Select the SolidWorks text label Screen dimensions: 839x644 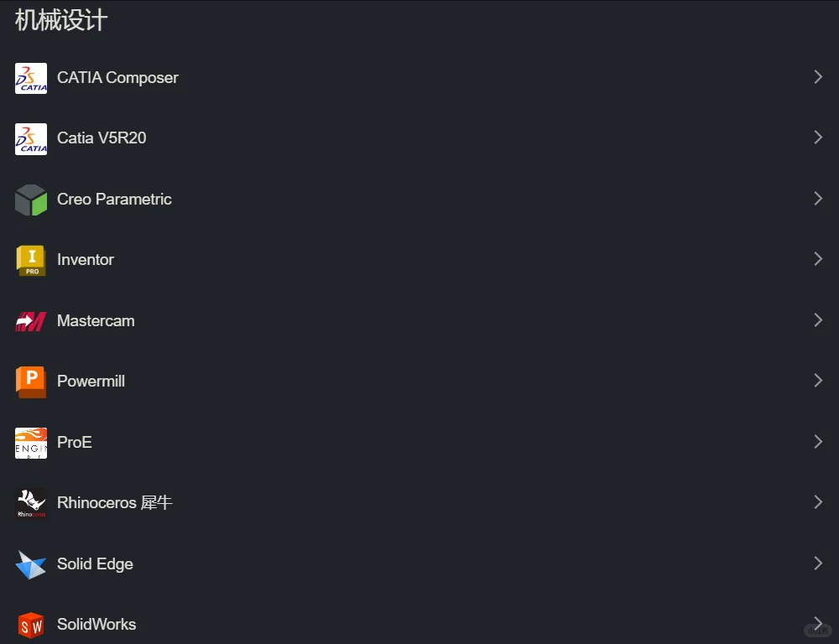96,625
